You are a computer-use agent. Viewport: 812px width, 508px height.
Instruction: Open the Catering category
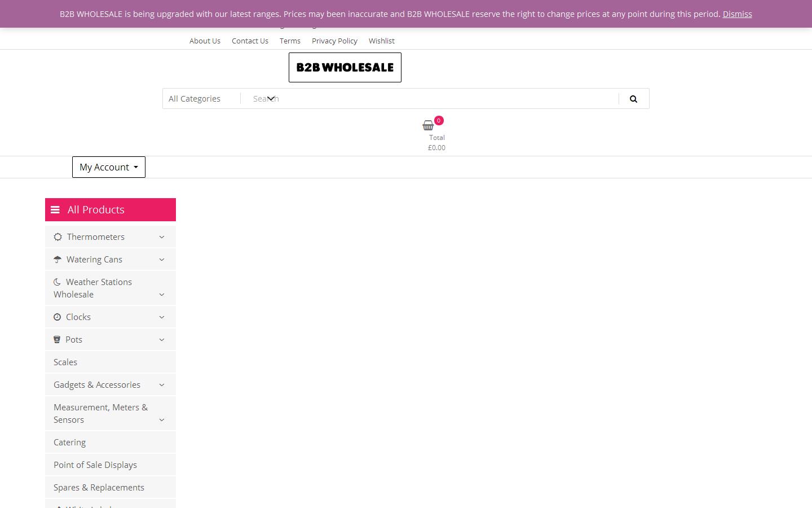click(70, 443)
